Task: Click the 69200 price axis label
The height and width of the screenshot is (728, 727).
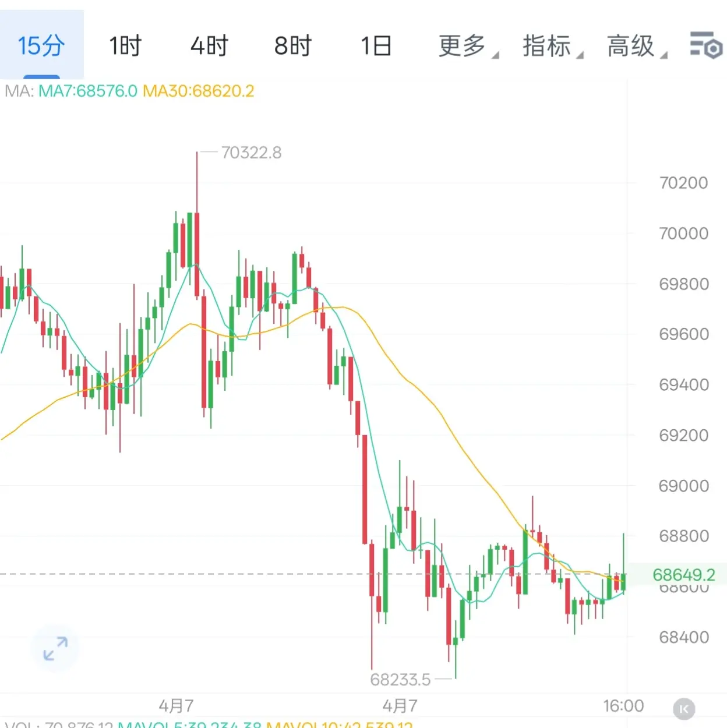Action: click(x=683, y=436)
